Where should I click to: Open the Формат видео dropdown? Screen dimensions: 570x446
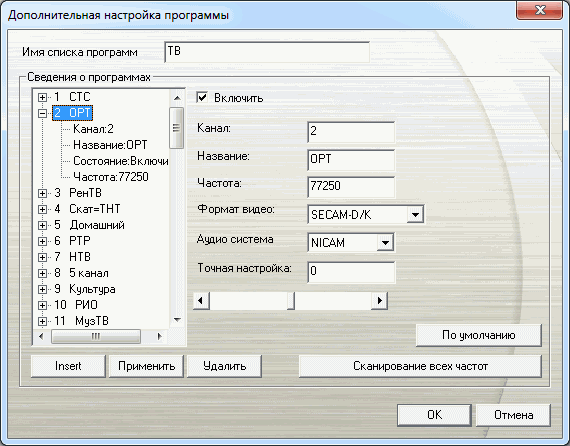pyautogui.click(x=415, y=214)
